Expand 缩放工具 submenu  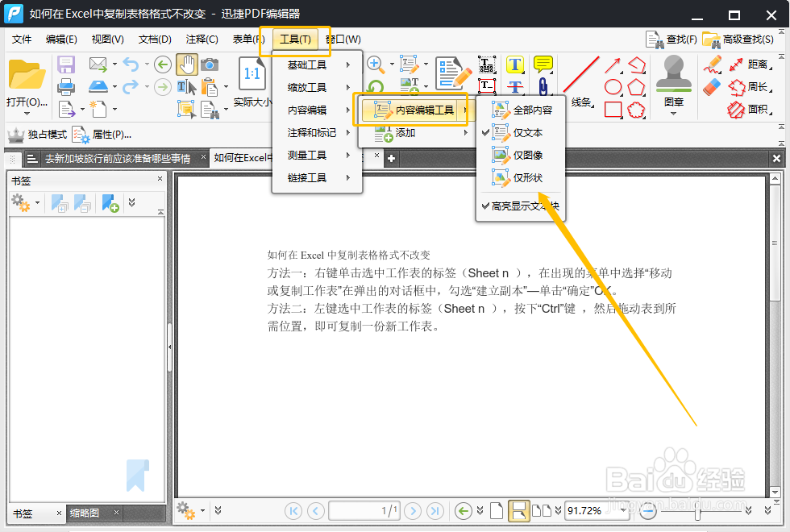point(318,87)
